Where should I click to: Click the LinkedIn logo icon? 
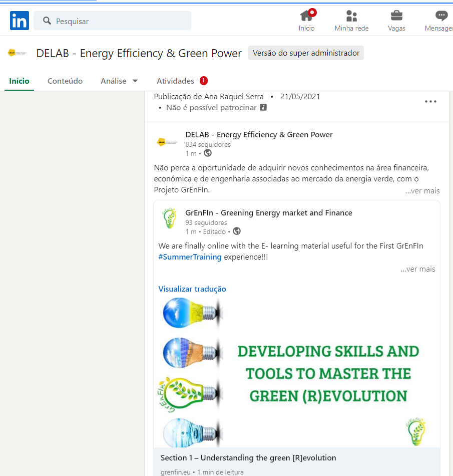(20, 21)
